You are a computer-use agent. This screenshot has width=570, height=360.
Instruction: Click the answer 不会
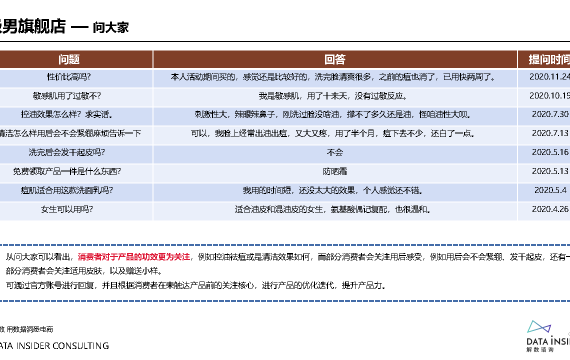(x=335, y=152)
